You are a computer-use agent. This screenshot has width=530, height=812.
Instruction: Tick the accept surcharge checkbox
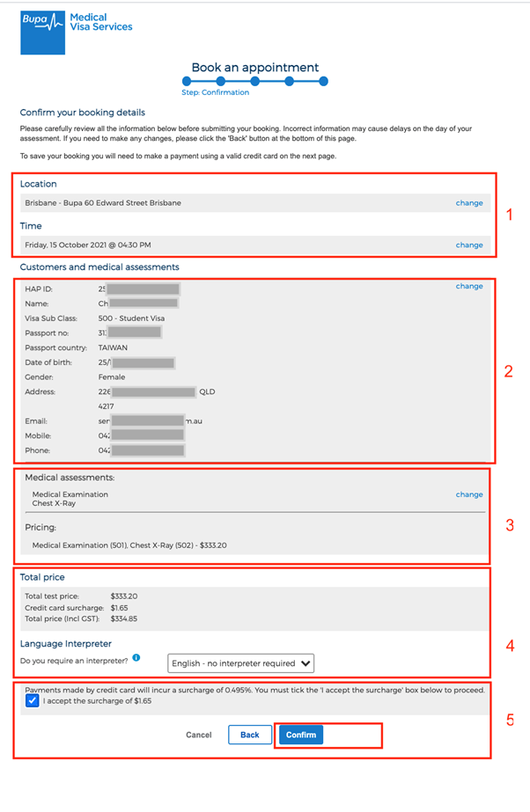click(32, 702)
